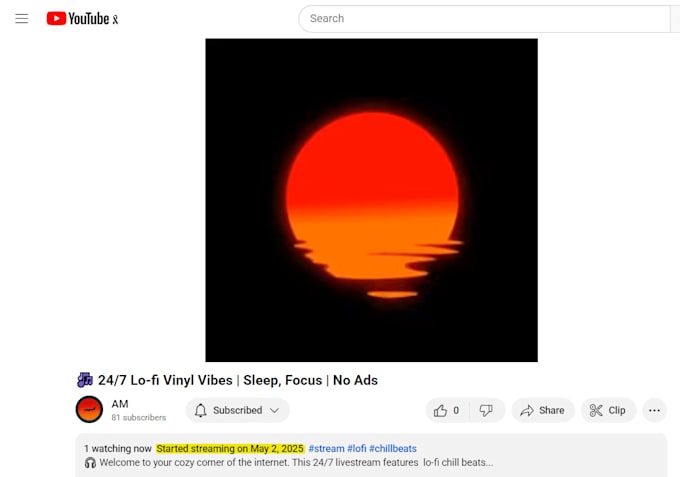Image resolution: width=680 pixels, height=477 pixels.
Task: Expand the video description box
Action: [x=371, y=455]
